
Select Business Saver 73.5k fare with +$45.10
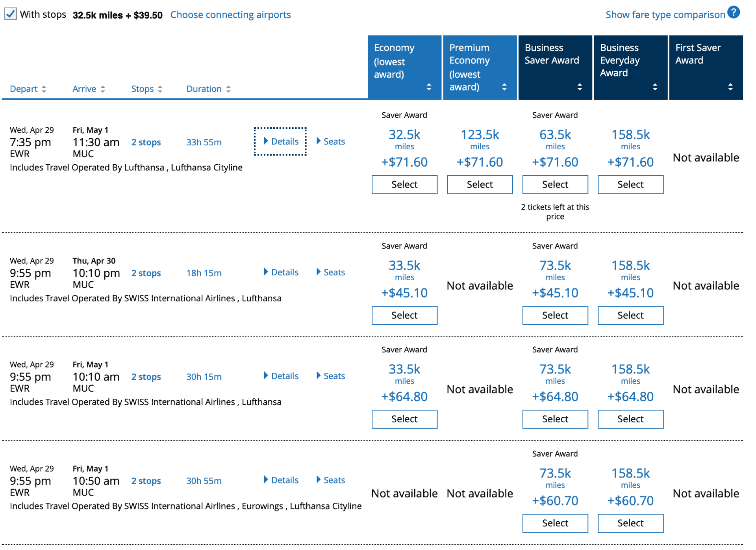pos(555,315)
